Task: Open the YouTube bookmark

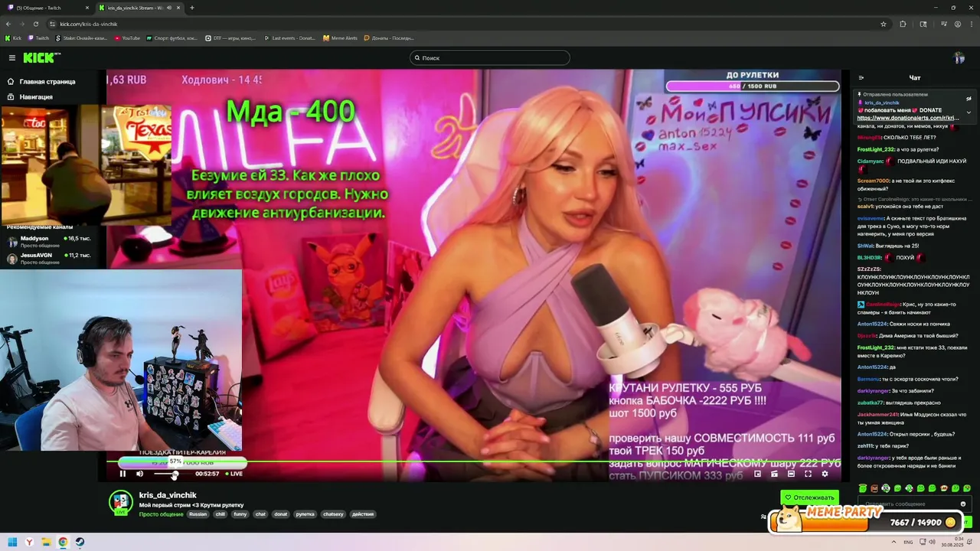Action: [x=127, y=37]
